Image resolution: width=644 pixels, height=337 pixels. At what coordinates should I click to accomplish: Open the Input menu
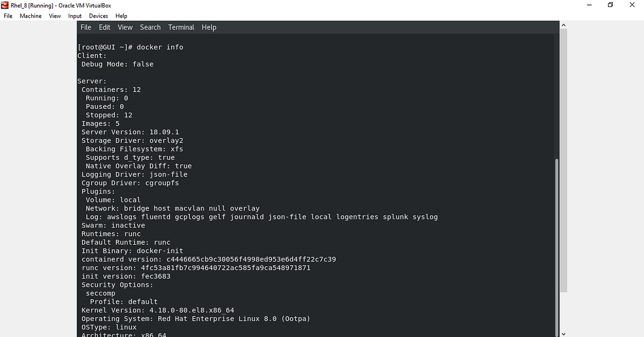(x=75, y=16)
